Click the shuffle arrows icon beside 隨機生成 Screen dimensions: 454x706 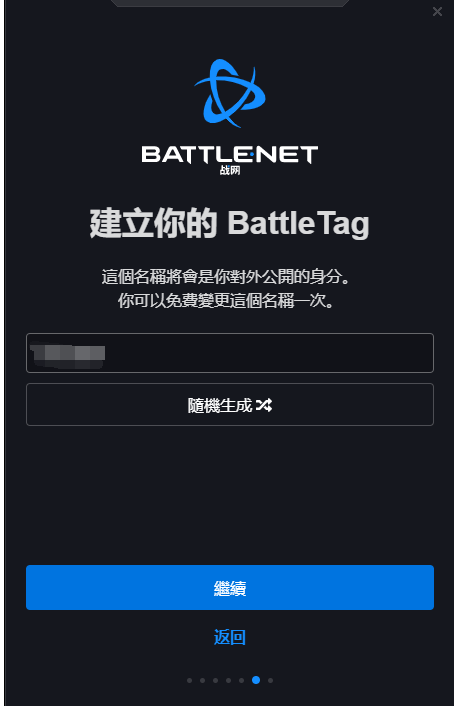(x=264, y=406)
